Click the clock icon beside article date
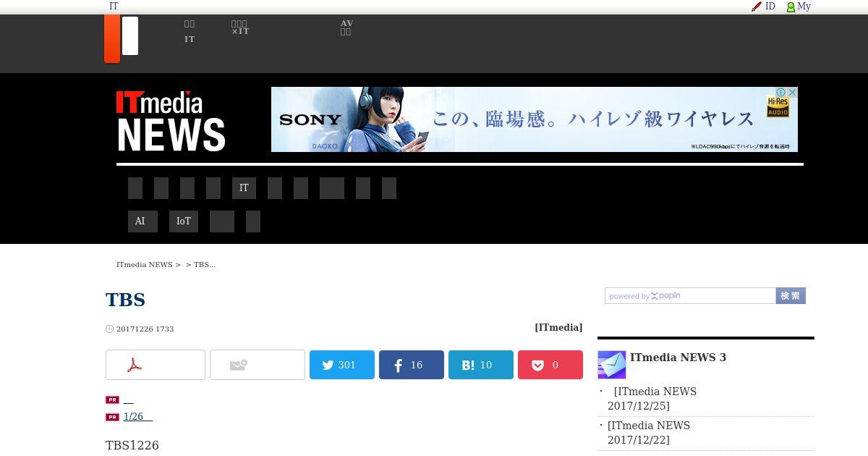Image resolution: width=868 pixels, height=456 pixels. point(110,329)
